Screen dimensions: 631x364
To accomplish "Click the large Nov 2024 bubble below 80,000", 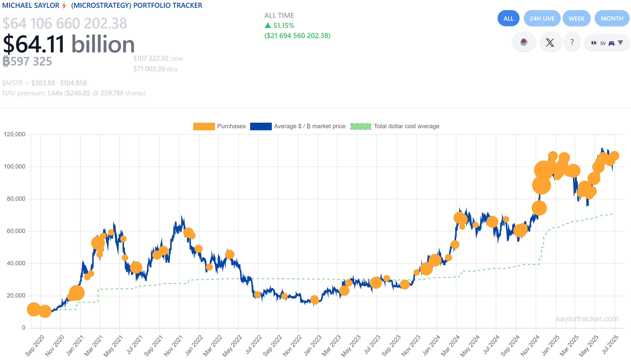I will pyautogui.click(x=539, y=208).
